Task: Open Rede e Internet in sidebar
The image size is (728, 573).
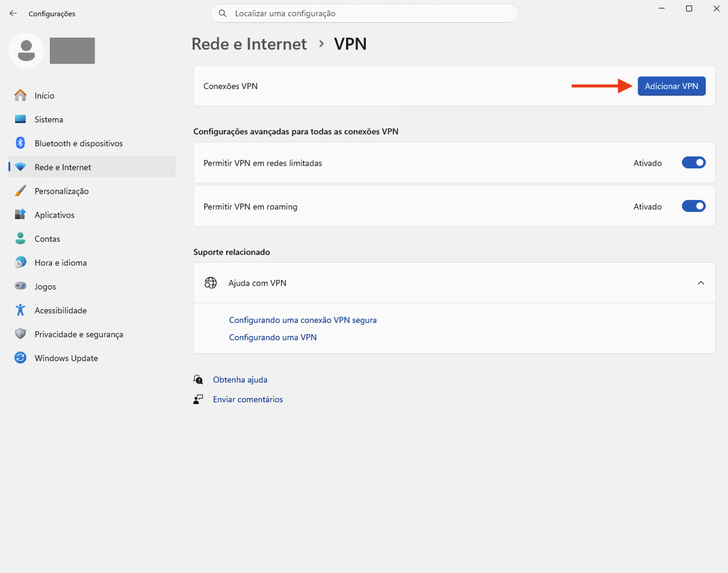Action: [x=92, y=167]
